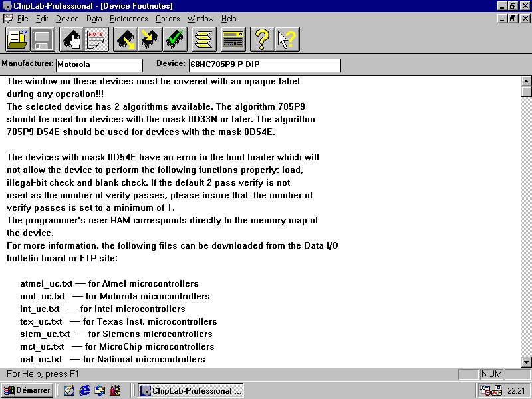The width and height of the screenshot is (532, 399).
Task: Minimize the inner Device Footnotes window
Action: (x=503, y=19)
